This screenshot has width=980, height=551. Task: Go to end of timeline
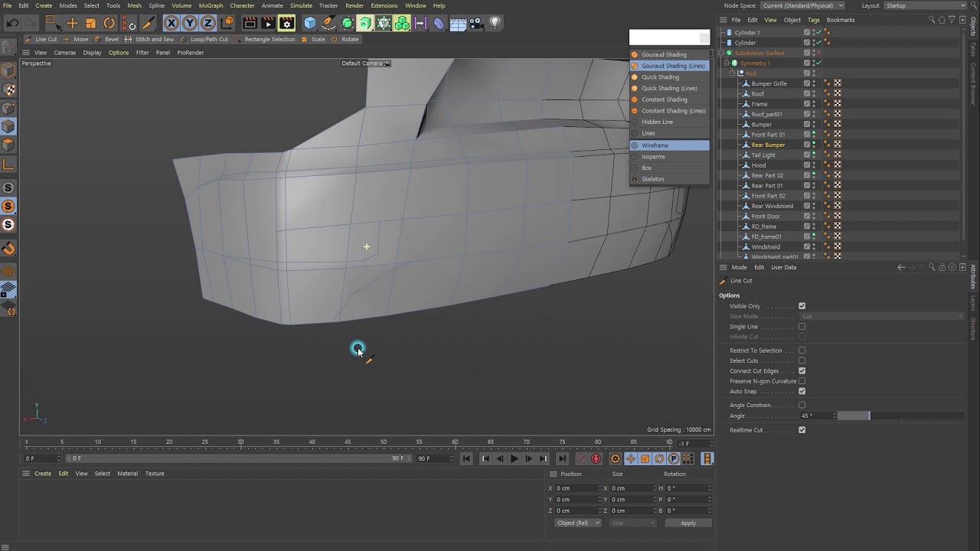point(562,458)
